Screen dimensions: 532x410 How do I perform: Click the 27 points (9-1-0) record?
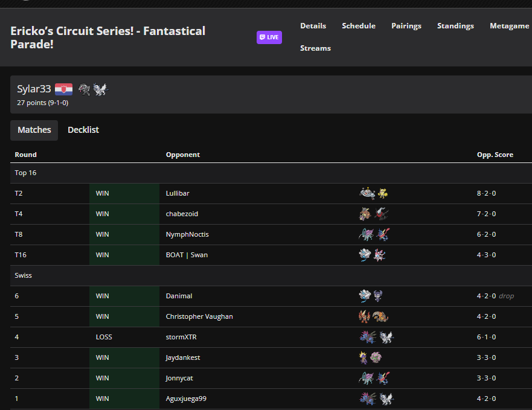click(x=43, y=103)
